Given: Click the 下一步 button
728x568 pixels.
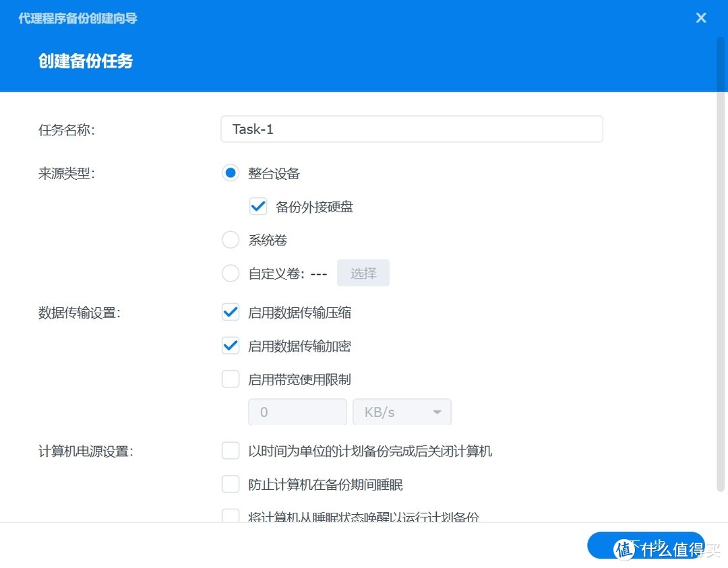Looking at the screenshot, I should (x=646, y=545).
